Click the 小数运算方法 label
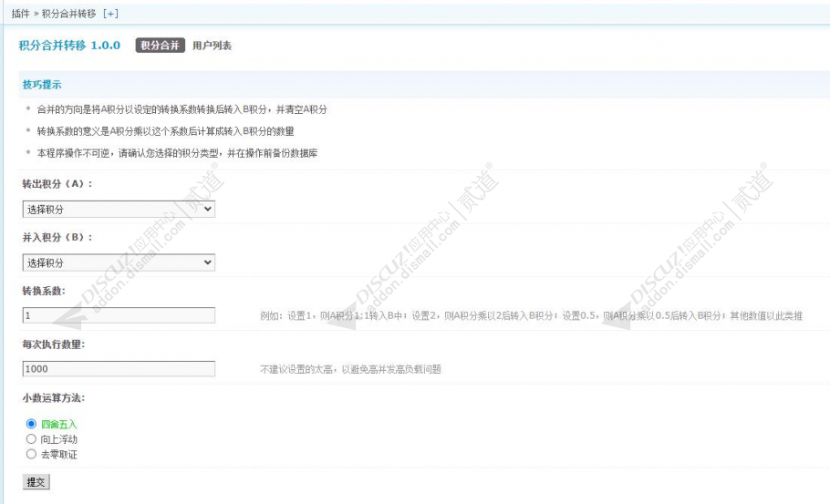830x504 pixels. tap(54, 397)
